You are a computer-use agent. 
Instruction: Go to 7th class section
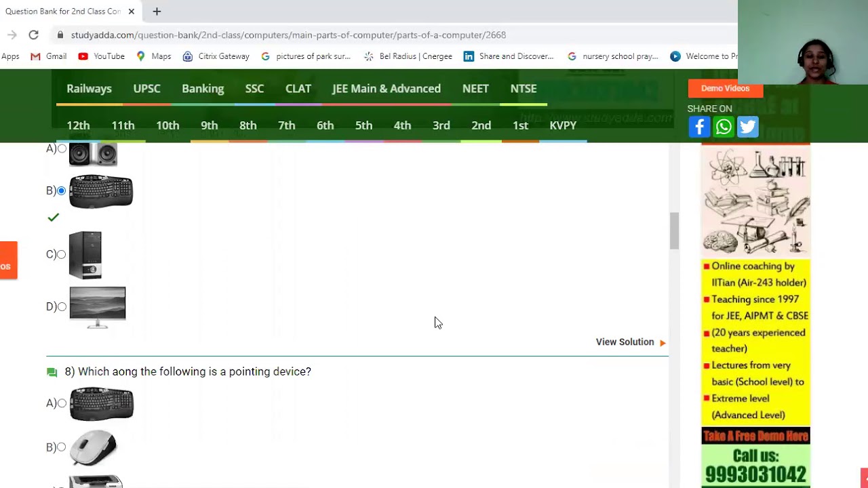(286, 125)
